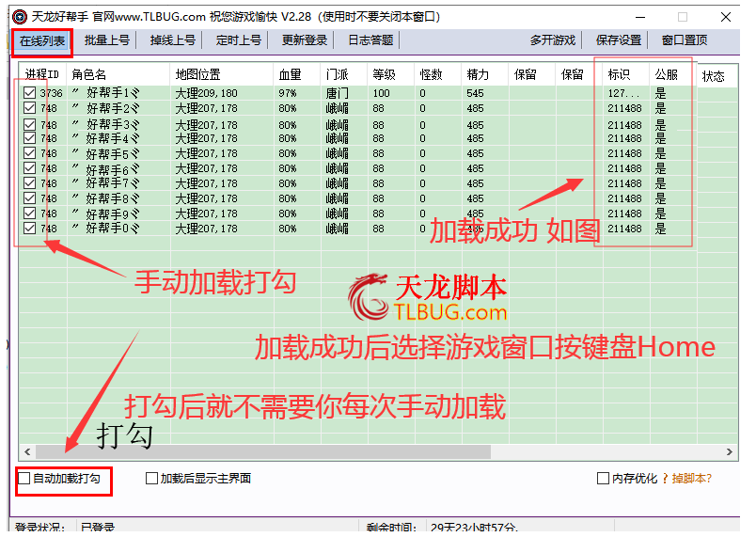Viewport: 756px width, 537px height.
Task: Toggle the checkbox for 好帮手9
Action: tap(29, 213)
